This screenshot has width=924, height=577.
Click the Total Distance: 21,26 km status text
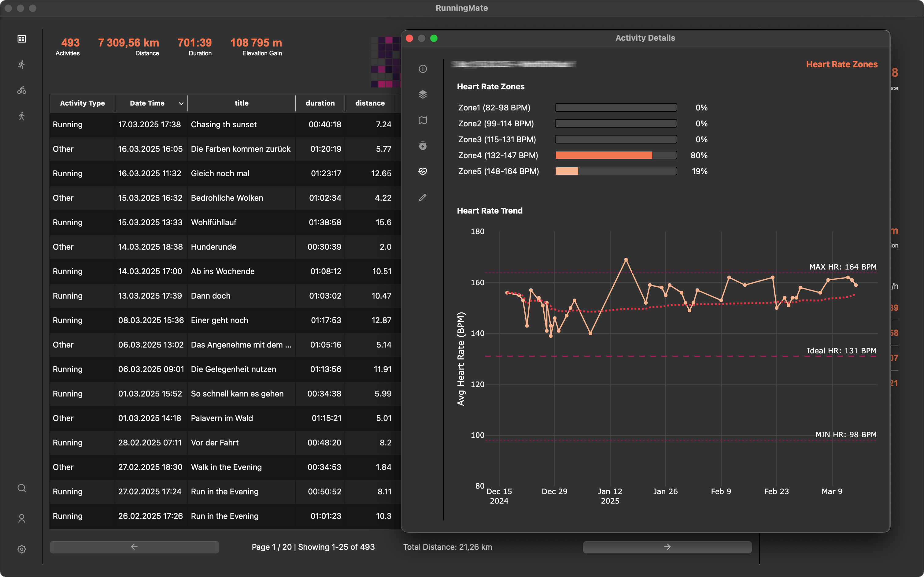[x=447, y=547]
